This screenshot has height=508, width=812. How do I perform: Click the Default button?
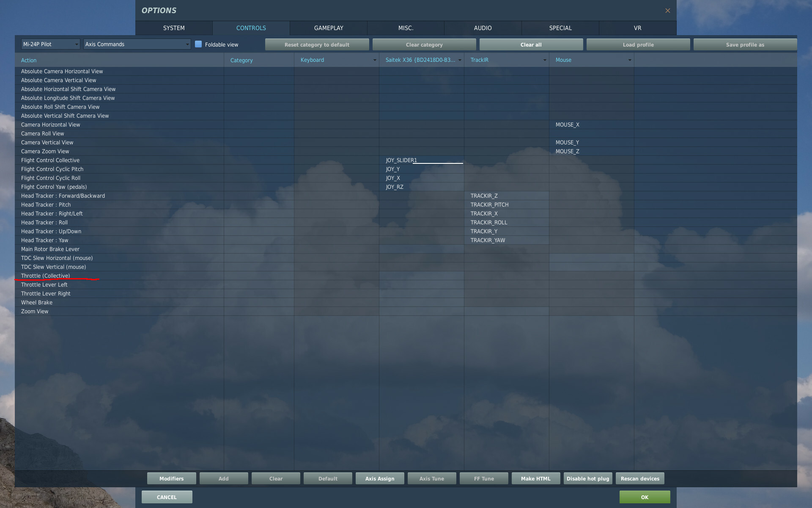tap(328, 478)
